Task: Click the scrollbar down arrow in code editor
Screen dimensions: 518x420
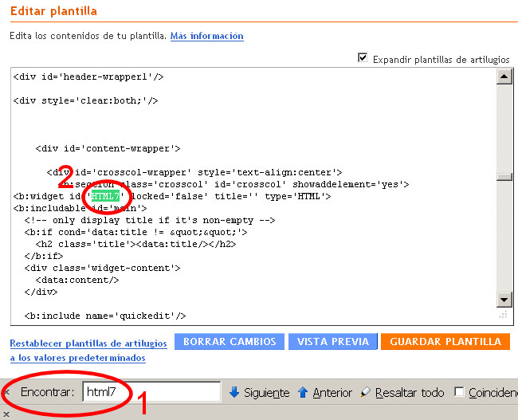Action: [504, 300]
